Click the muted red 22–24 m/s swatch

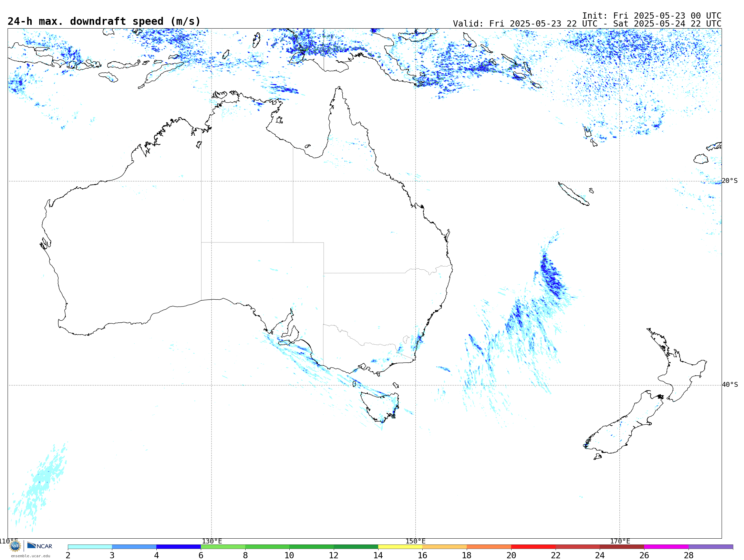(578, 547)
